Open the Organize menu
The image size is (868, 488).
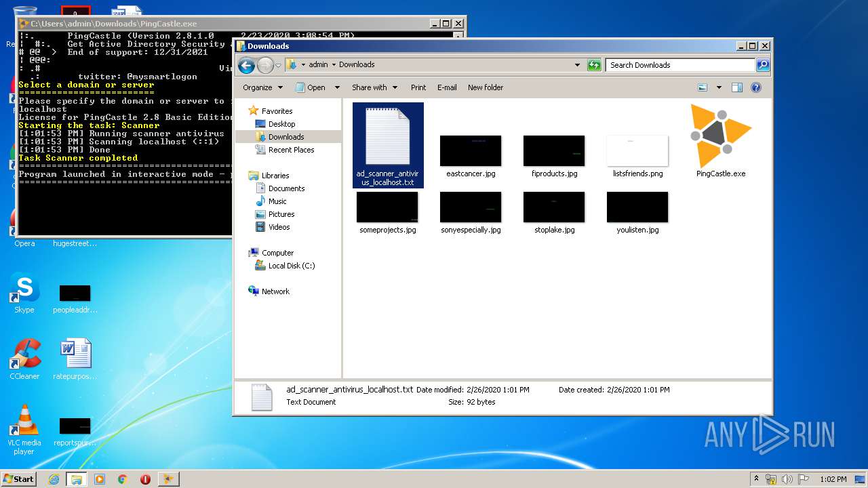coord(262,87)
